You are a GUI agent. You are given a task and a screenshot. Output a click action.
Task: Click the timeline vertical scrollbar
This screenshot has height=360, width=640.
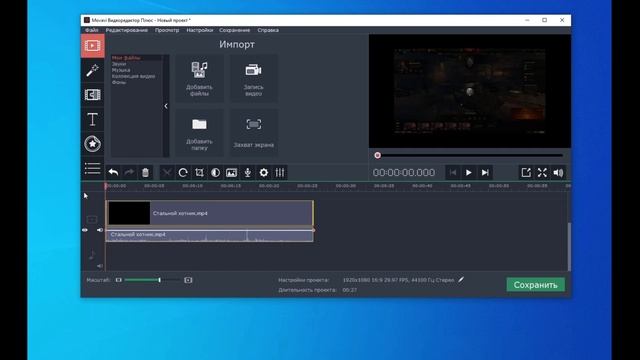(569, 247)
